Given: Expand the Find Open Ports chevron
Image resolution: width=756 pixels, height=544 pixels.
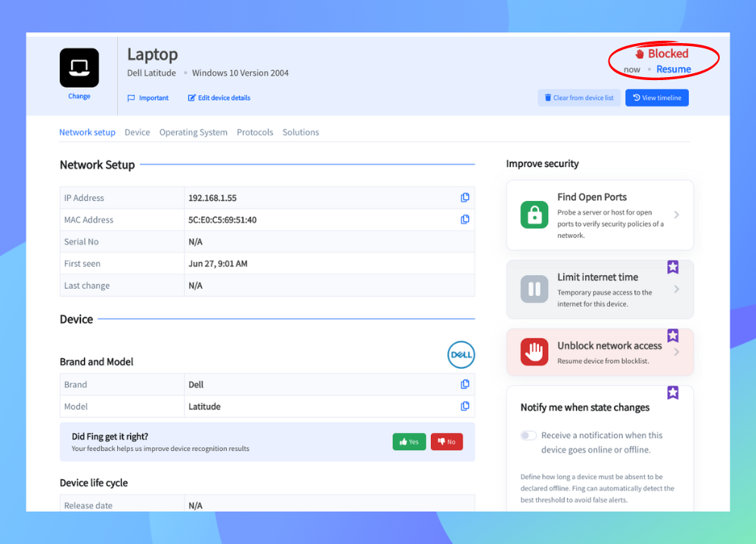Looking at the screenshot, I should coord(677,215).
